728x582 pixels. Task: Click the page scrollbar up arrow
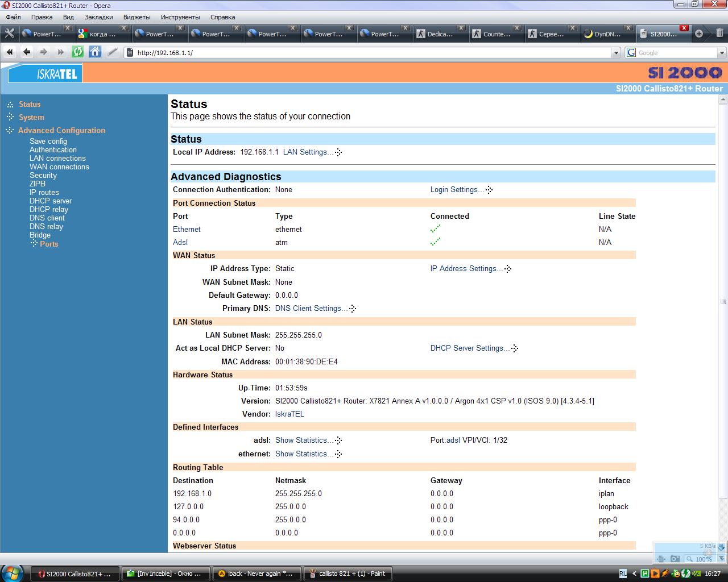pyautogui.click(x=723, y=100)
